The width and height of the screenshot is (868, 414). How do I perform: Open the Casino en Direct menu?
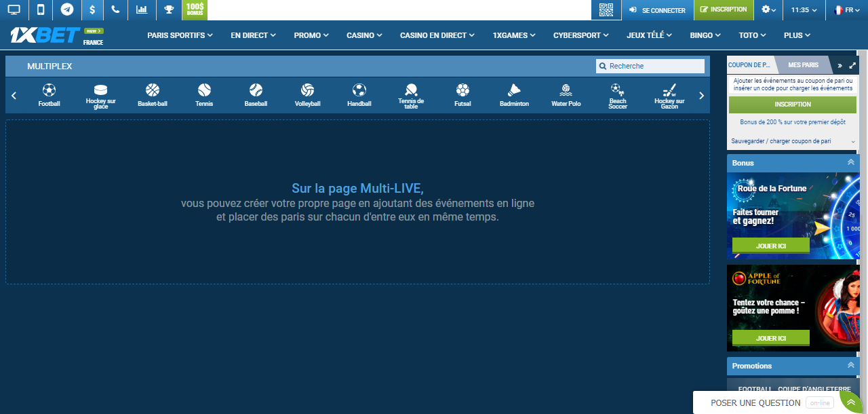coord(437,35)
